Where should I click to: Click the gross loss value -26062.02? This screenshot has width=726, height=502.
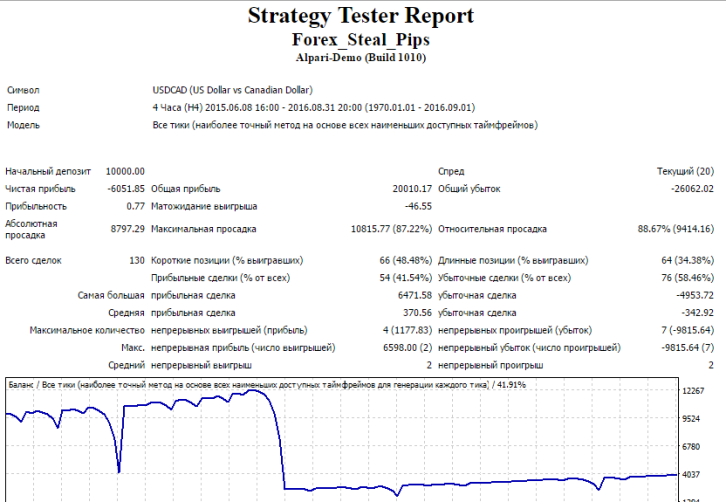click(x=691, y=188)
